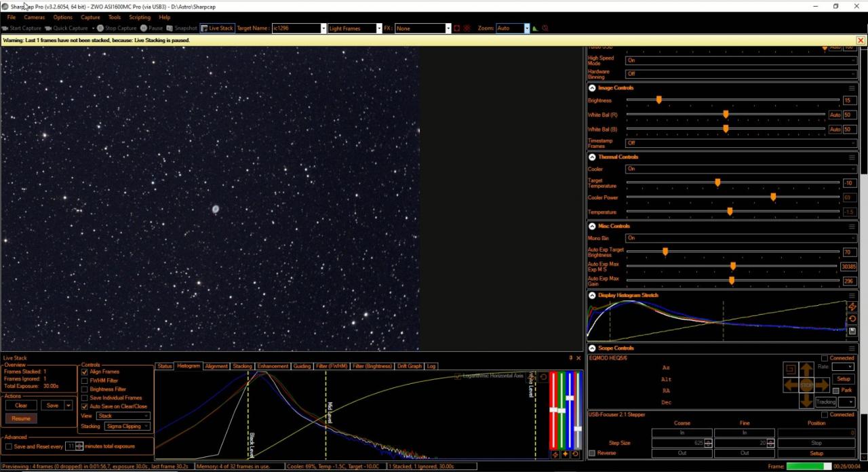
Task: Toggle the Align Frames checkbox
Action: (x=85, y=372)
